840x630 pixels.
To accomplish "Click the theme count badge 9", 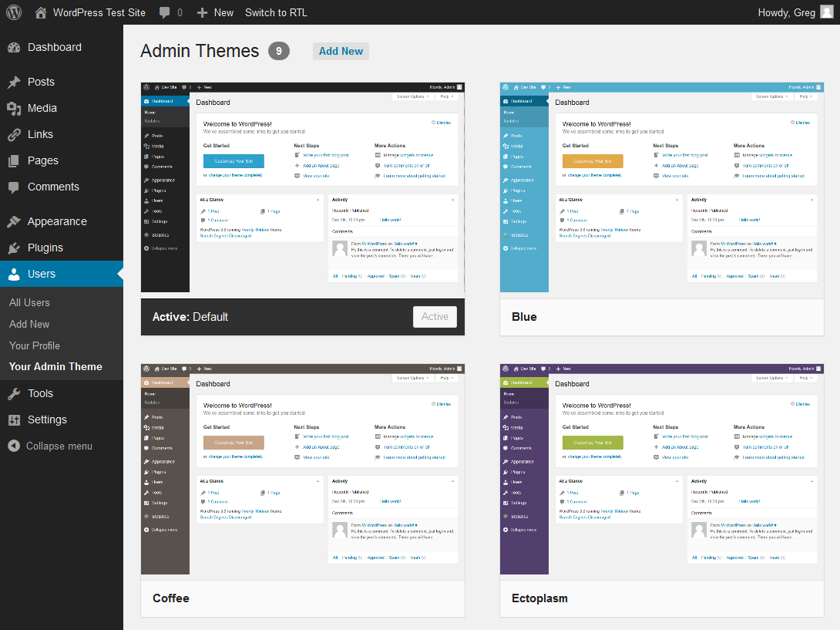I will [x=278, y=51].
